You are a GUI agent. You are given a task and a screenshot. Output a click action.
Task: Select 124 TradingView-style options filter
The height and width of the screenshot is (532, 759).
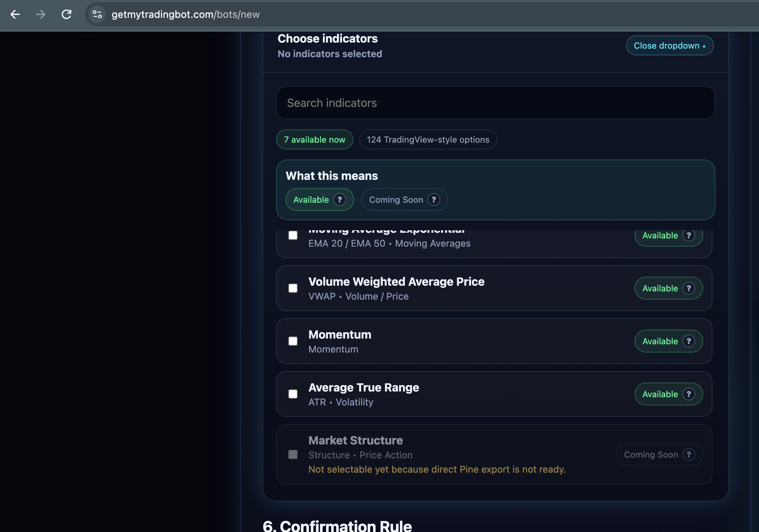click(x=428, y=139)
